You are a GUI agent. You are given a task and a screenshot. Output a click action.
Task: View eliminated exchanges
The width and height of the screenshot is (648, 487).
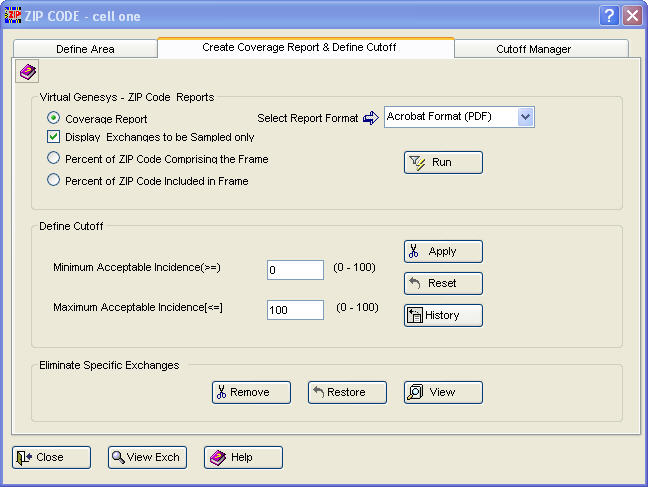(x=443, y=392)
